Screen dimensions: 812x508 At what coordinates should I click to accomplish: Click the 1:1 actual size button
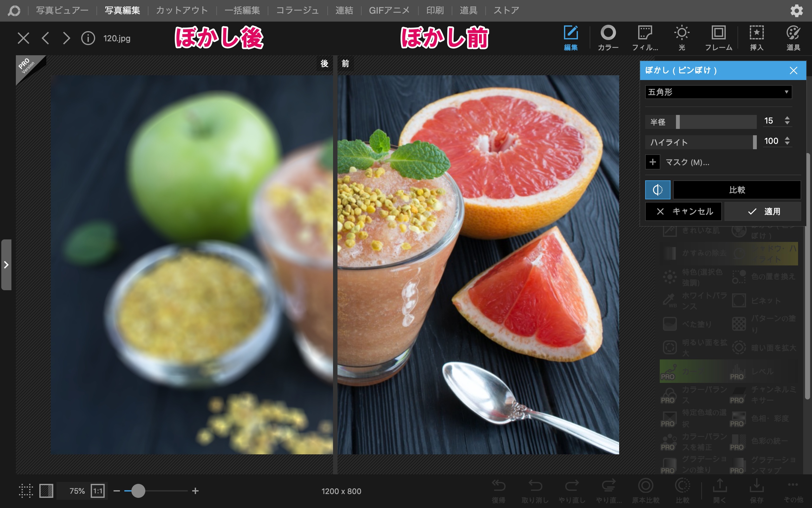(98, 491)
